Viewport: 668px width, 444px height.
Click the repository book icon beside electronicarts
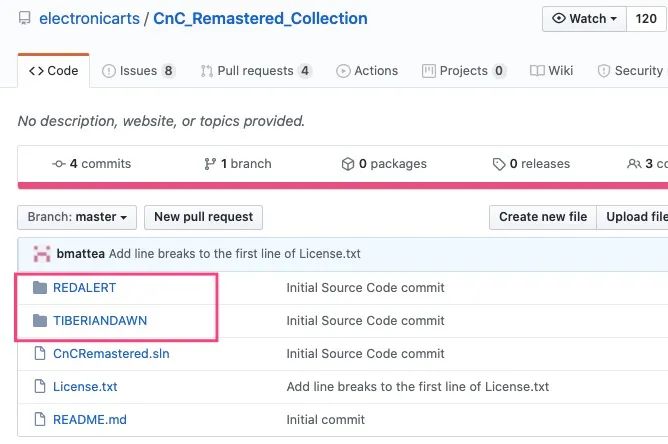coord(24,19)
